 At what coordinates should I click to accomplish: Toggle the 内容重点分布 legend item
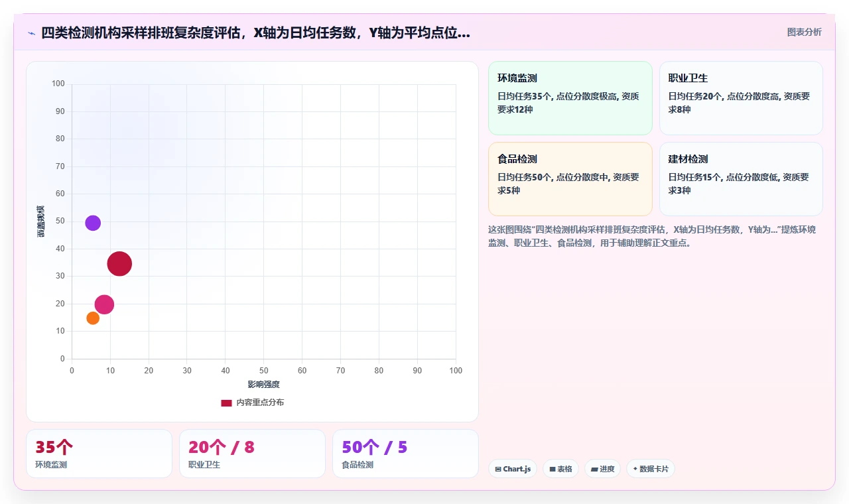[x=252, y=403]
